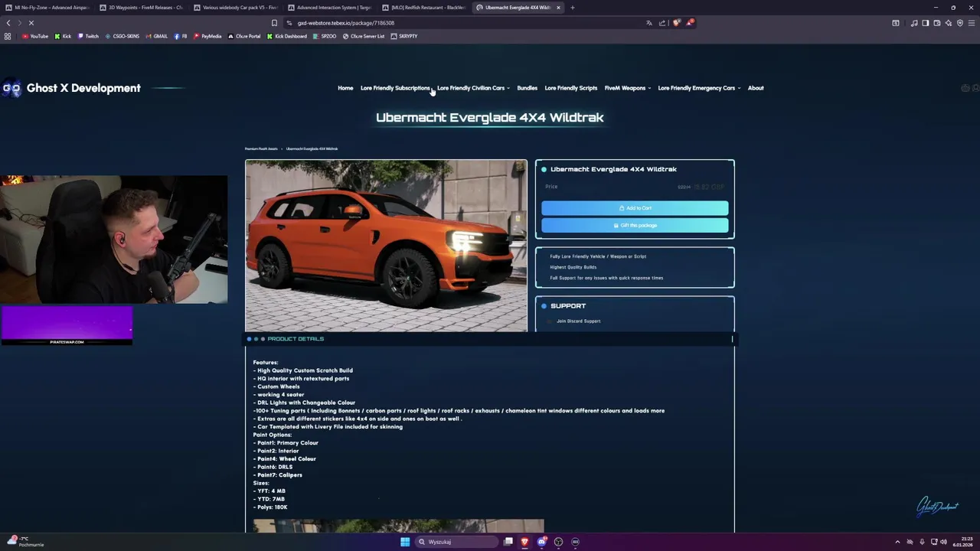This screenshot has height=551, width=980.
Task: Switch to Advanced Interaction System tab
Action: 330,8
